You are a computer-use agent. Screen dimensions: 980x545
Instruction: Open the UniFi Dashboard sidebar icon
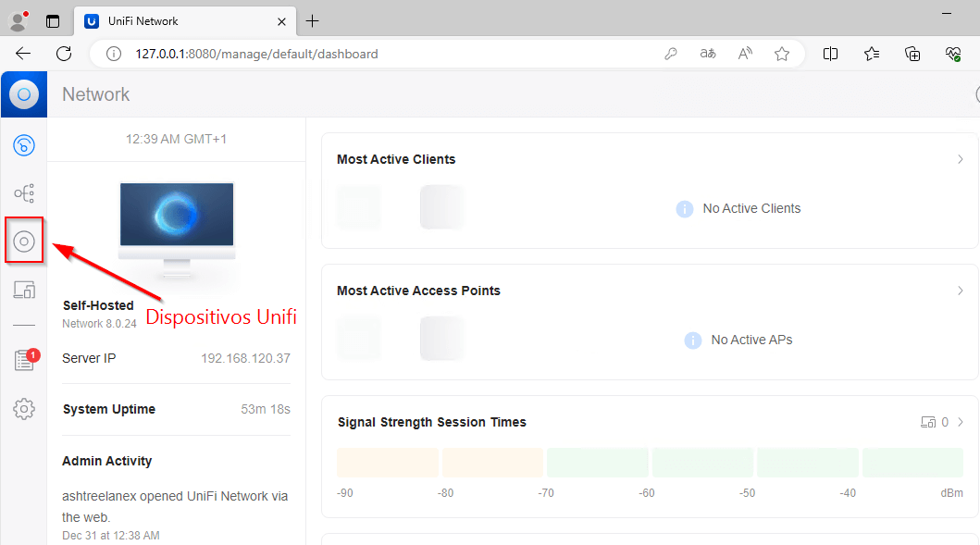pyautogui.click(x=24, y=144)
